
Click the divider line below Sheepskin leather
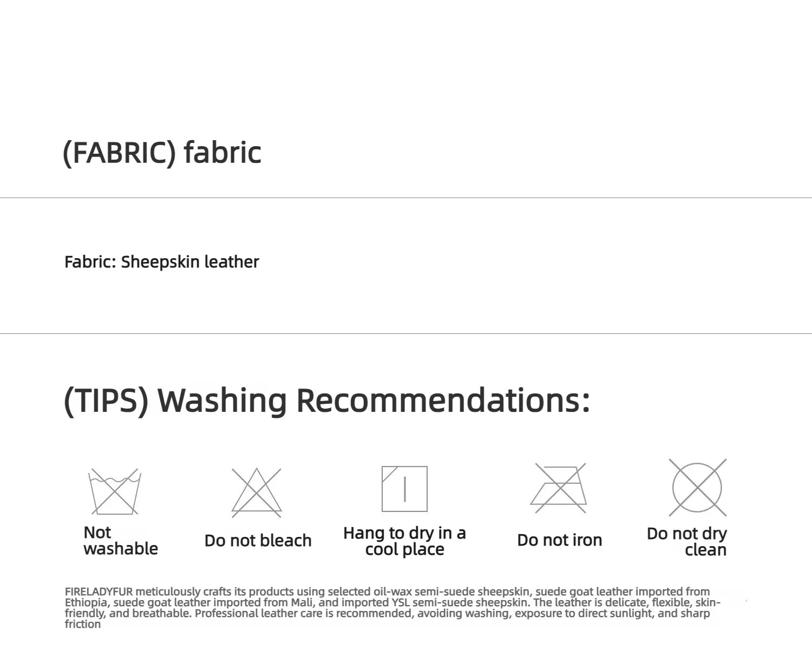pos(406,333)
